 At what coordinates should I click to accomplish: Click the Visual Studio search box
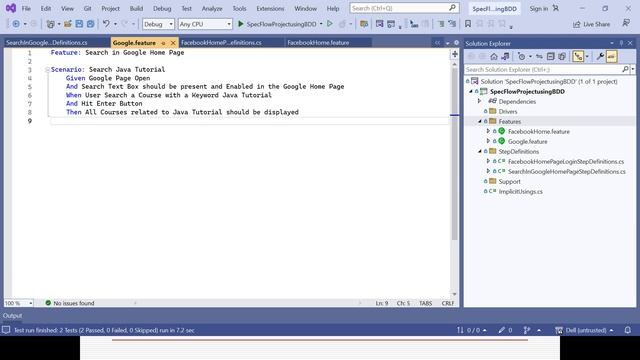click(404, 8)
